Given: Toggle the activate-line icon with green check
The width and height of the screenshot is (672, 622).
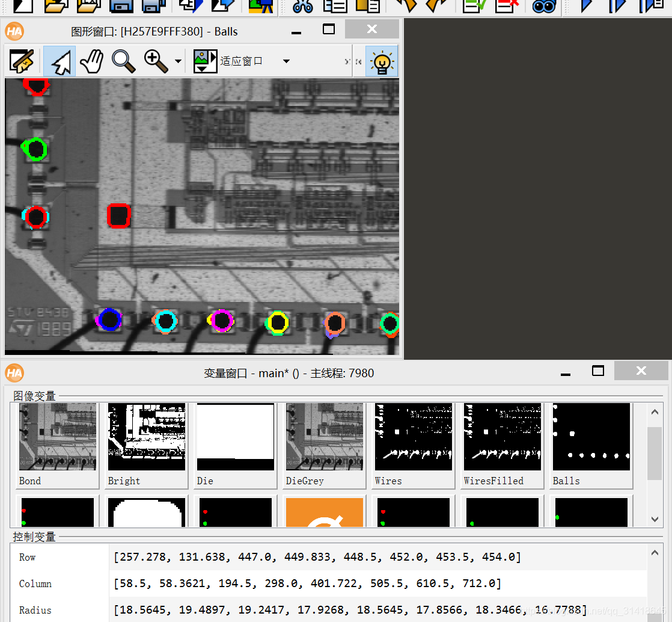Looking at the screenshot, I should 474,6.
